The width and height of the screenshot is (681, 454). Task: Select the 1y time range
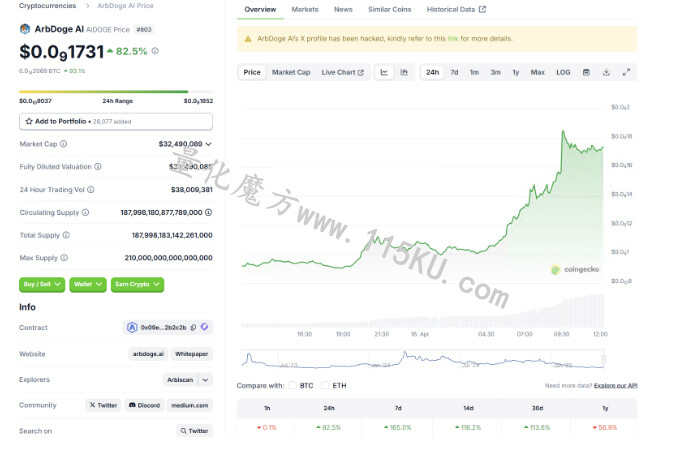click(x=516, y=72)
